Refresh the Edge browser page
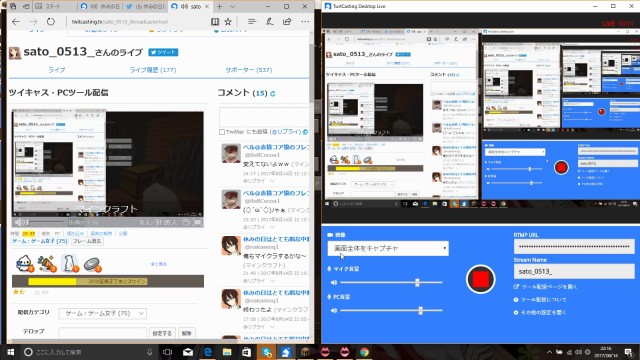 coord(51,22)
